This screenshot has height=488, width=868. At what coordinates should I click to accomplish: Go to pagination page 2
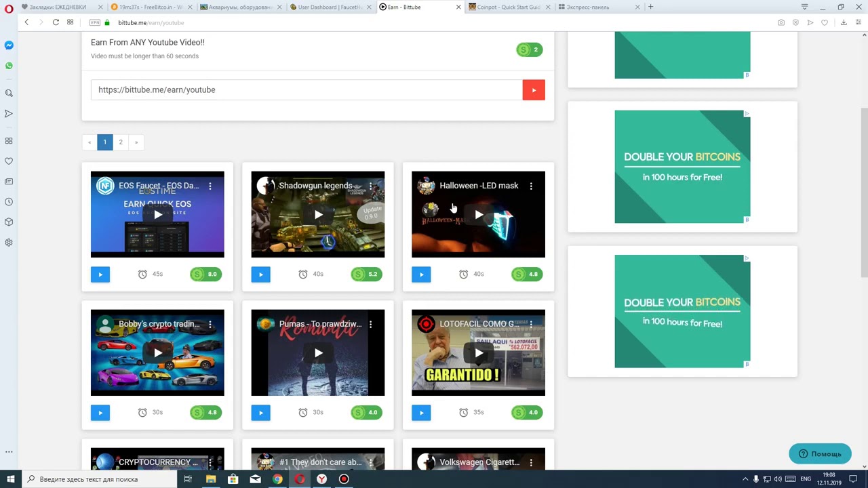[x=121, y=142]
